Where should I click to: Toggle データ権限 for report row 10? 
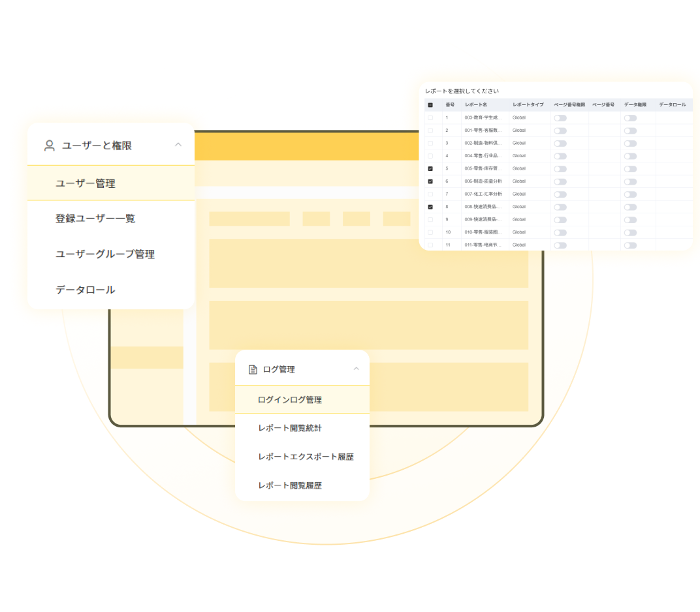tap(630, 232)
